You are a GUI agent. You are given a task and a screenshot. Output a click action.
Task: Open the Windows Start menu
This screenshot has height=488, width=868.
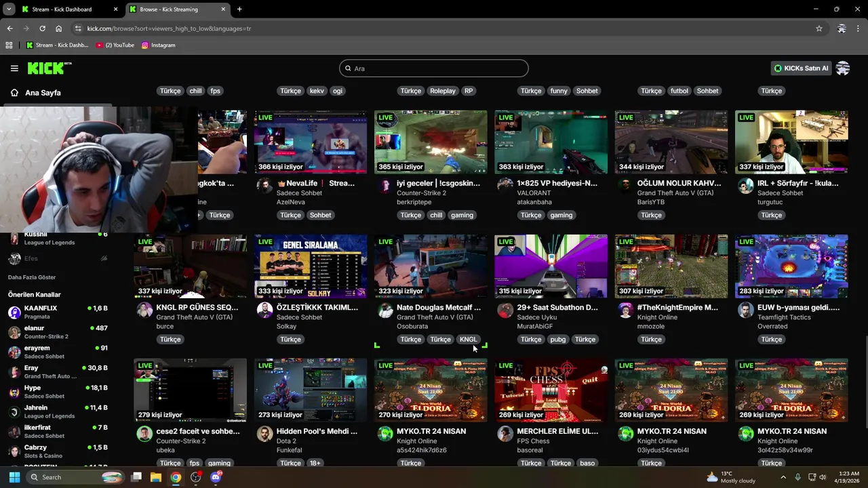[14, 477]
